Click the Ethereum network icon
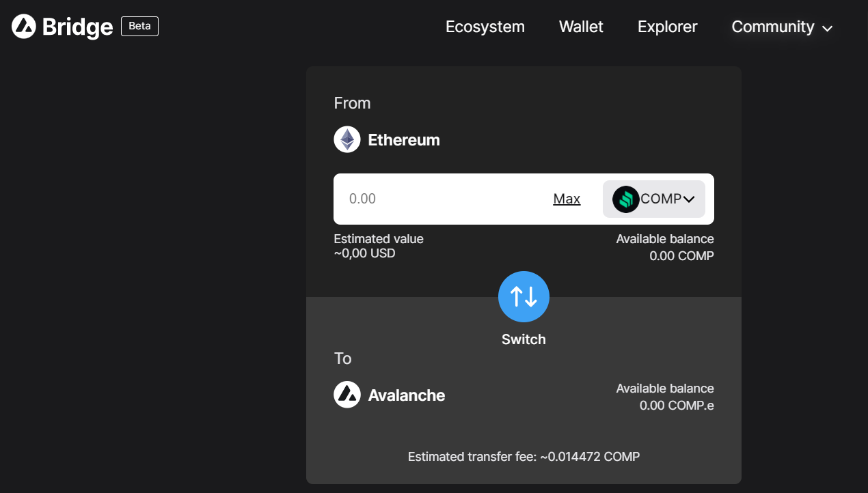 pos(347,140)
